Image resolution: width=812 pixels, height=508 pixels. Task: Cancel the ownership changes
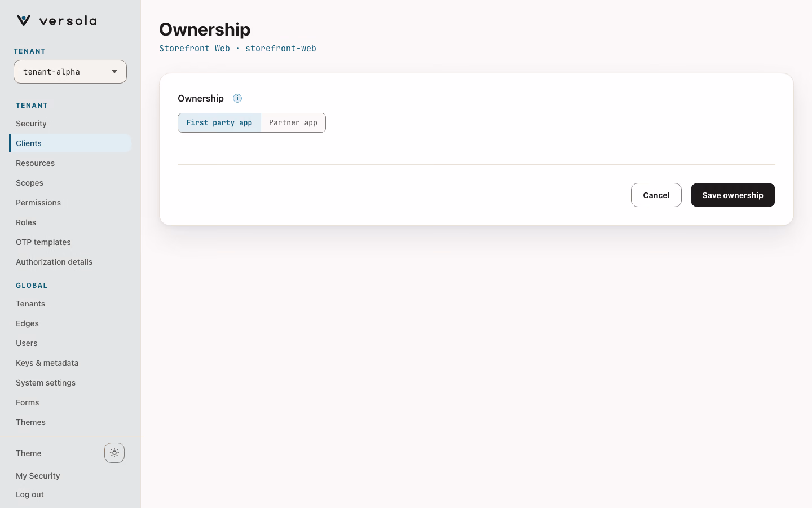point(656,195)
